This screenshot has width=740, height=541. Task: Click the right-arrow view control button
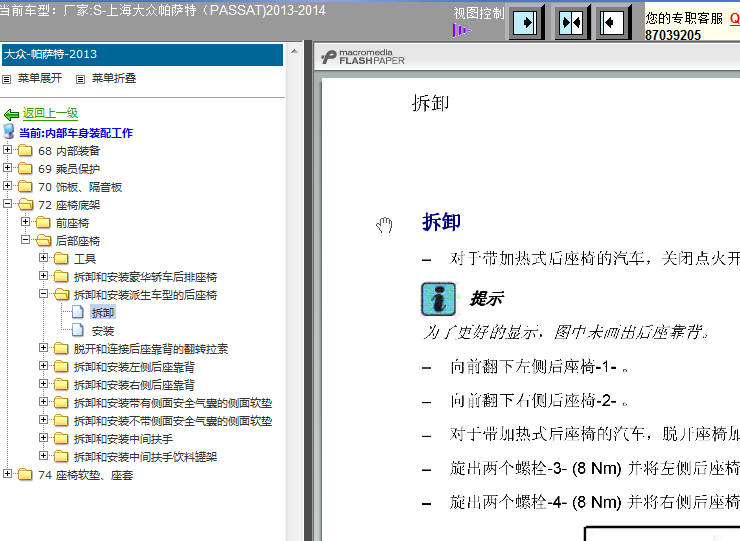pos(525,22)
